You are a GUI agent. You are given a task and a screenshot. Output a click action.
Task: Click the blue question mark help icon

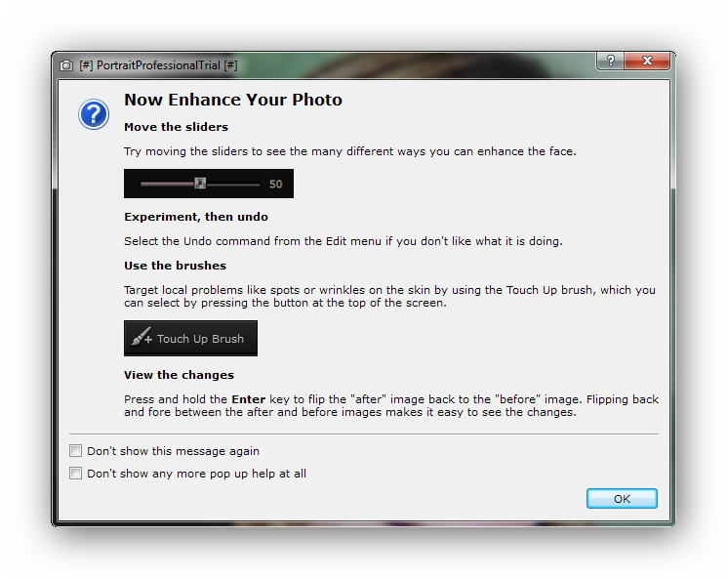point(94,114)
